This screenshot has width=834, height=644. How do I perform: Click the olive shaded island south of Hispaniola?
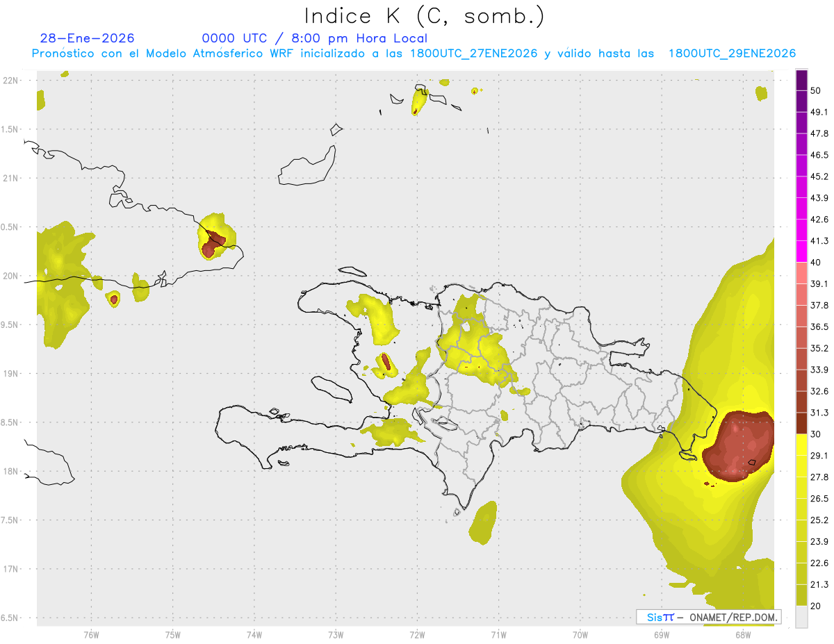pos(483,522)
